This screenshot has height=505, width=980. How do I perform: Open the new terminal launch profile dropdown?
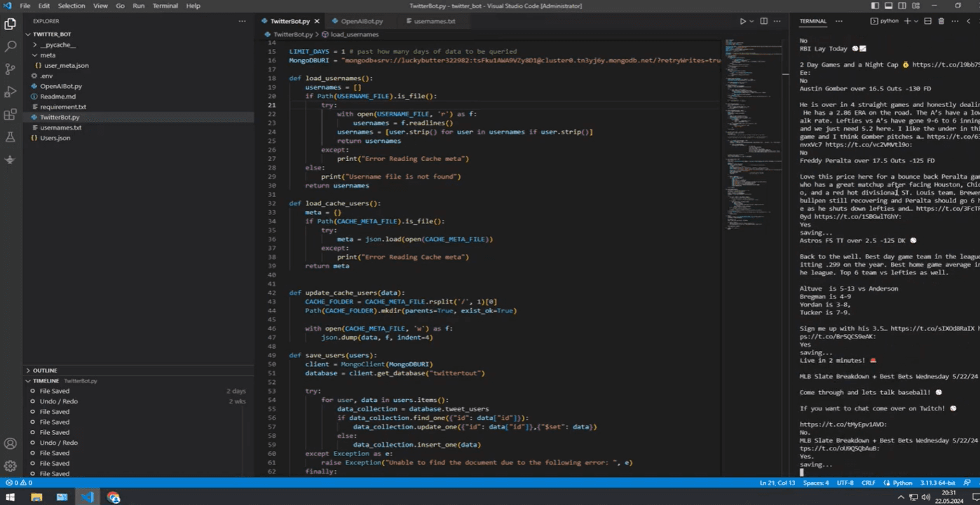point(916,21)
